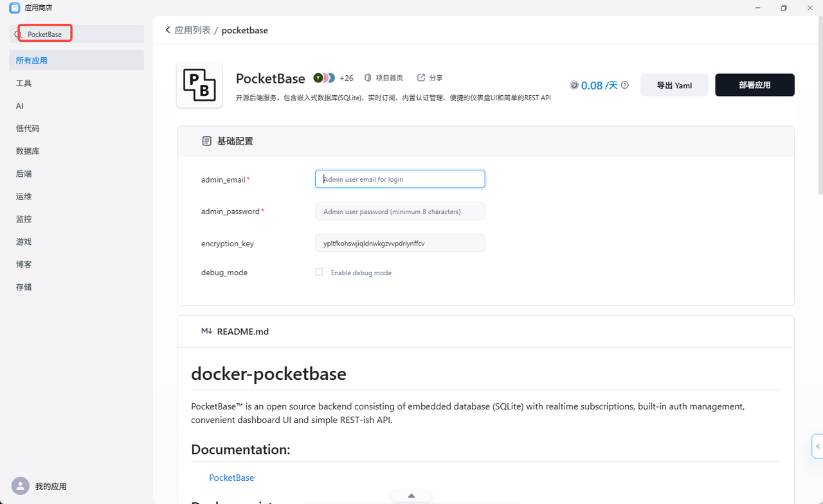The width and height of the screenshot is (823, 504).
Task: Enable debug mode checkbox
Action: point(319,272)
